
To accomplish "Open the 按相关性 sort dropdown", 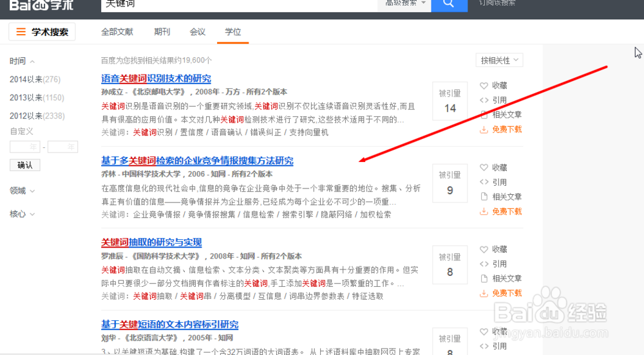I will [500, 60].
